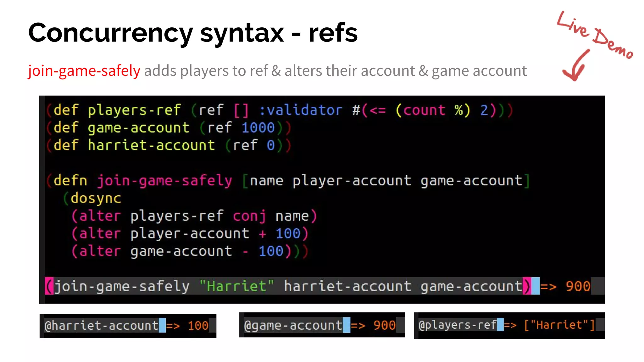644x362 pixels.
Task: Click the "conj" function name in the alter line
Action: 249,216
